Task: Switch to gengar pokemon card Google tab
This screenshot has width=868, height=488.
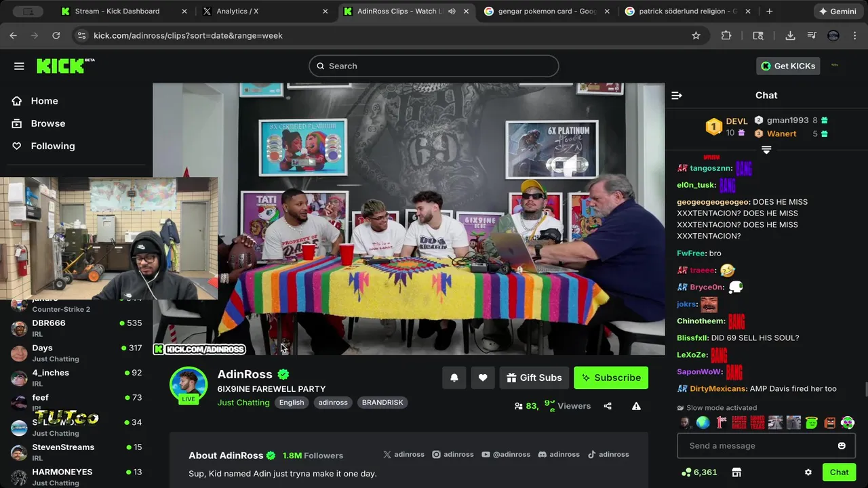Action: point(546,12)
